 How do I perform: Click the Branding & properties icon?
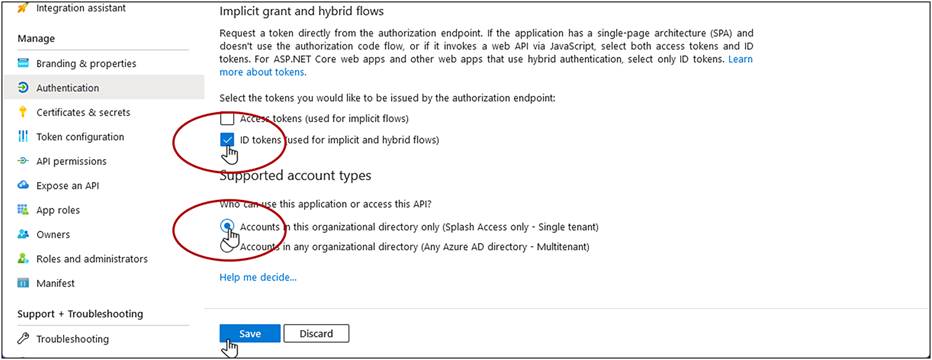(x=23, y=63)
